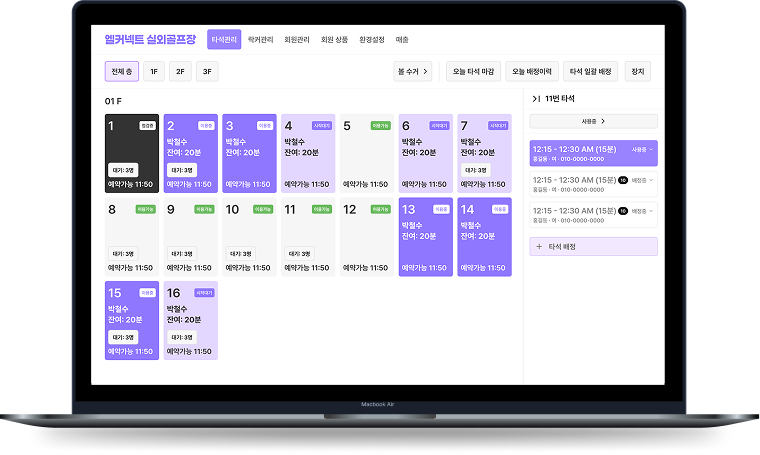Click the 이용가능 badge on bay 8
The image size is (760, 455).
pos(146,209)
